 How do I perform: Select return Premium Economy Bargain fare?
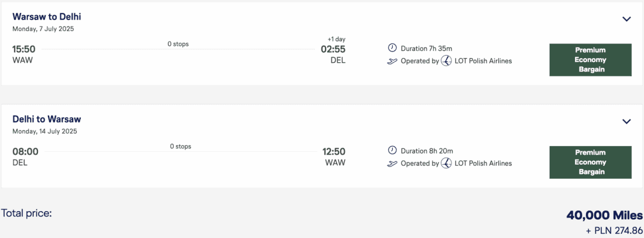click(590, 162)
